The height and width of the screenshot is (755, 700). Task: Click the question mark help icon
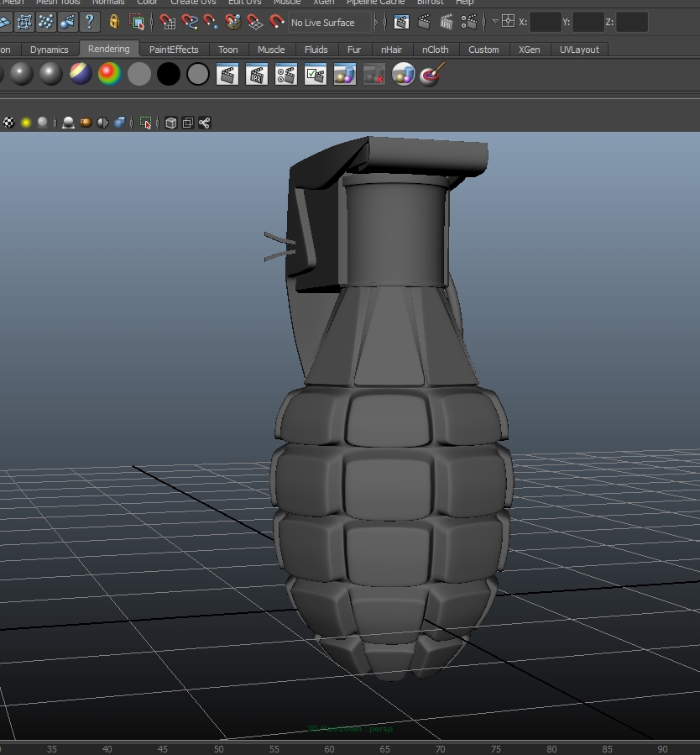(x=90, y=22)
